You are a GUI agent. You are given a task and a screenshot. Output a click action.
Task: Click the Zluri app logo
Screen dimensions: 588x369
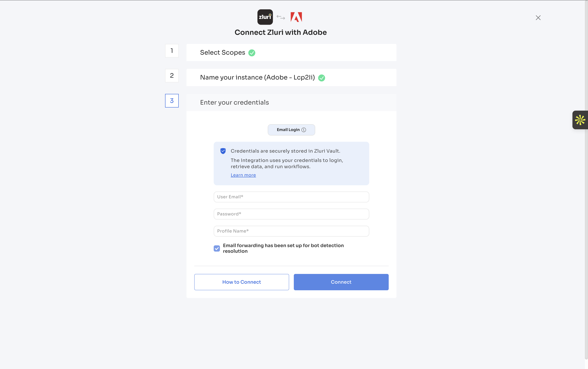click(265, 17)
